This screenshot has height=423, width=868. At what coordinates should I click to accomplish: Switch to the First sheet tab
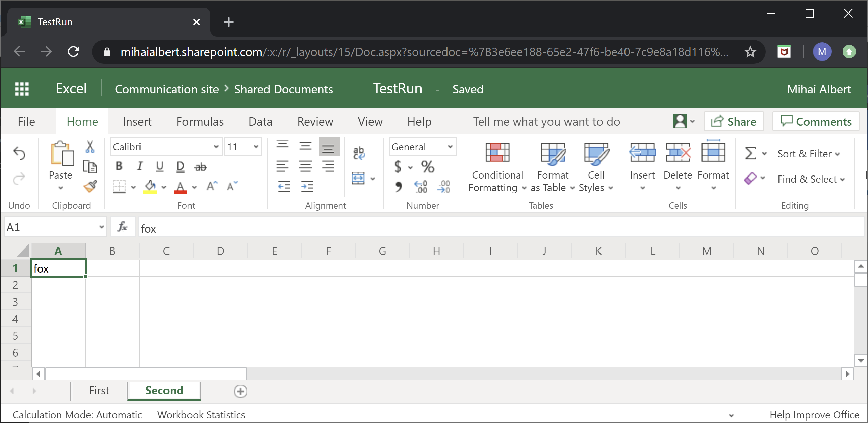(99, 391)
